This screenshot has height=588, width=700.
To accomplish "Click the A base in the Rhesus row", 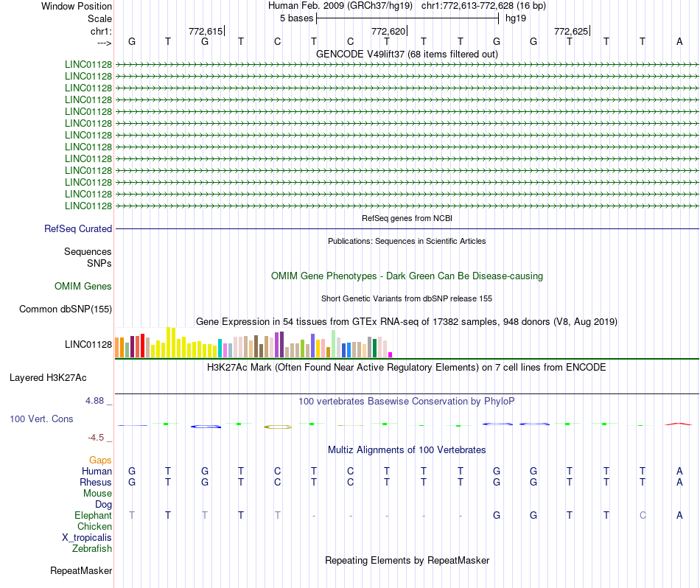I will (x=679, y=482).
